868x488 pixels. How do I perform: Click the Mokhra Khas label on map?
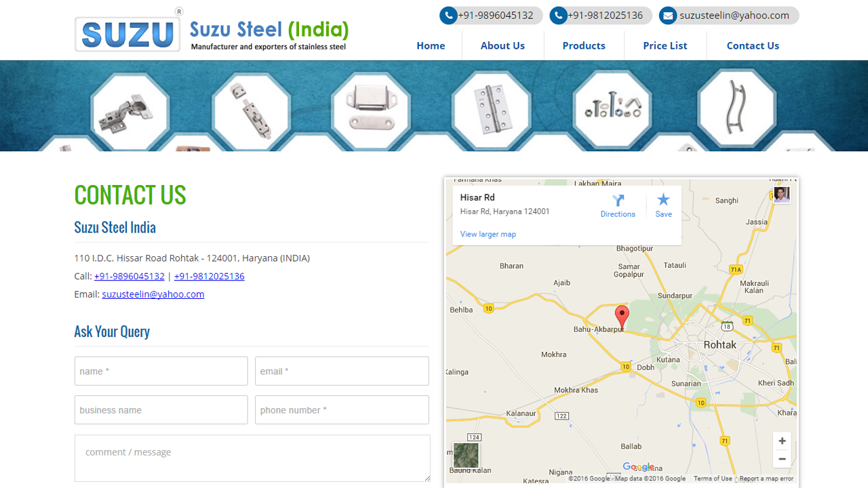pyautogui.click(x=576, y=390)
